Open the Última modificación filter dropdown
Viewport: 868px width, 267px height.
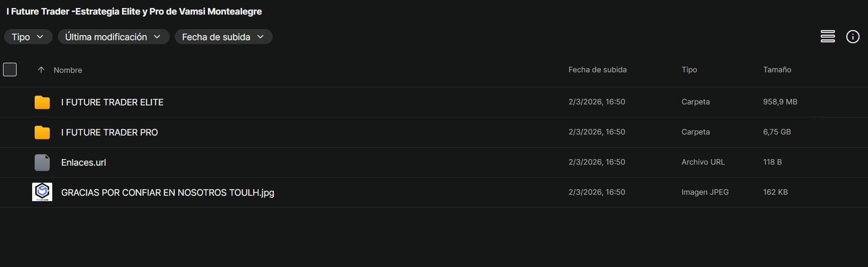[113, 37]
